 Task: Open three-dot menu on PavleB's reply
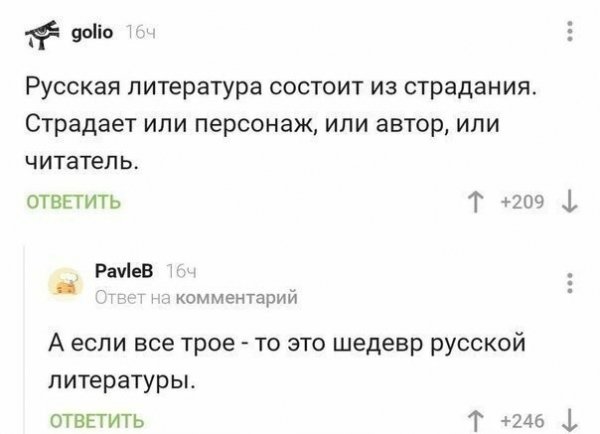(x=568, y=282)
